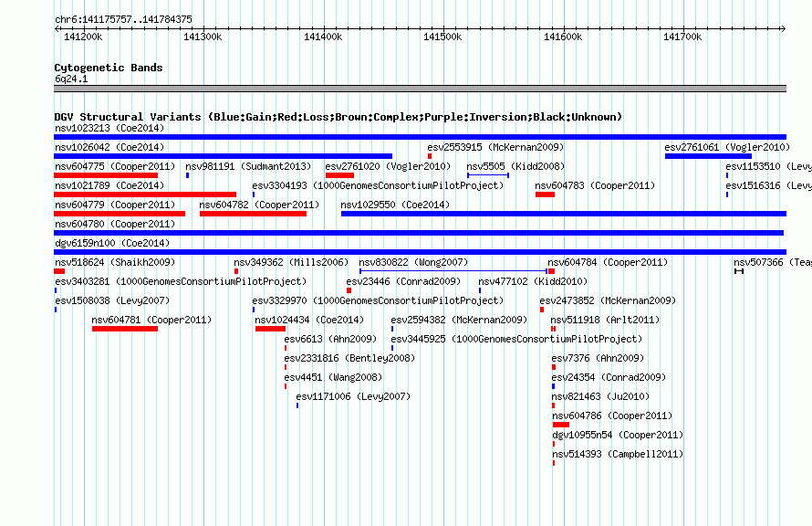
Task: Select nsv604783 (Cooper2011) variant label
Action: click(x=595, y=185)
